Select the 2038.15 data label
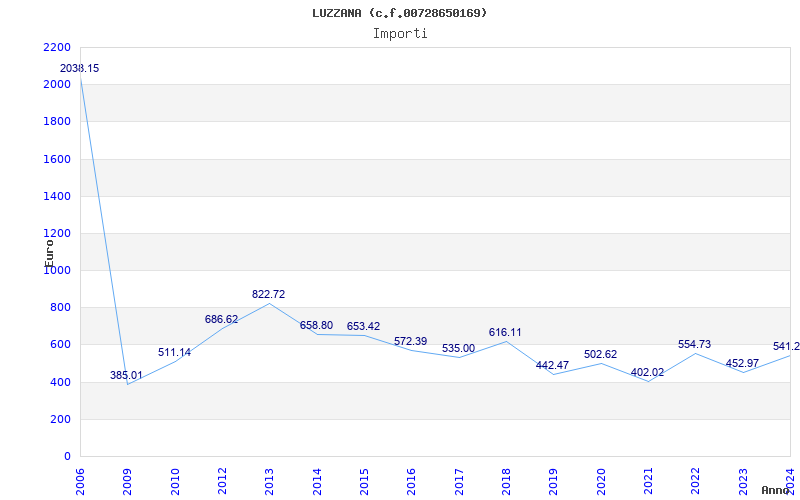This screenshot has width=800, height=500. point(80,68)
